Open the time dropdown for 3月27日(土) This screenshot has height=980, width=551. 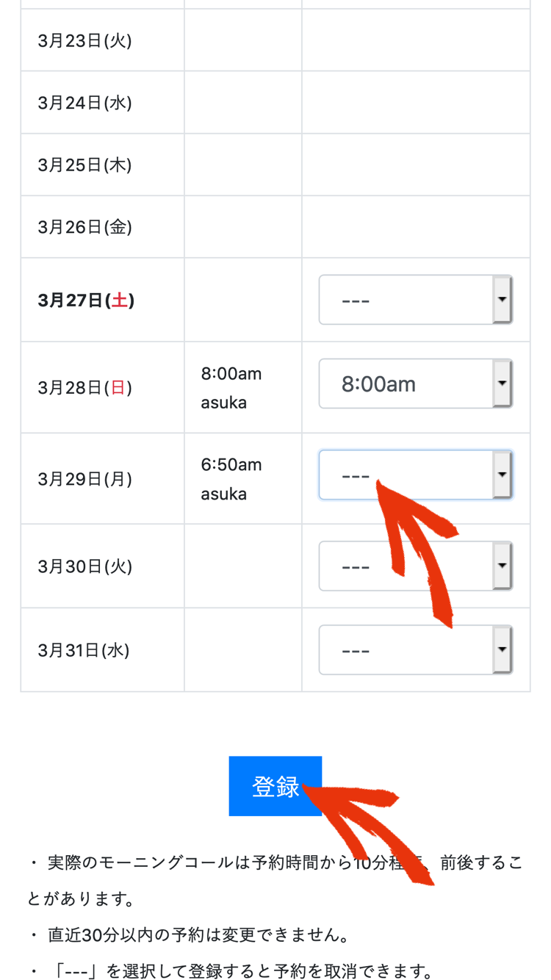pyautogui.click(x=415, y=300)
